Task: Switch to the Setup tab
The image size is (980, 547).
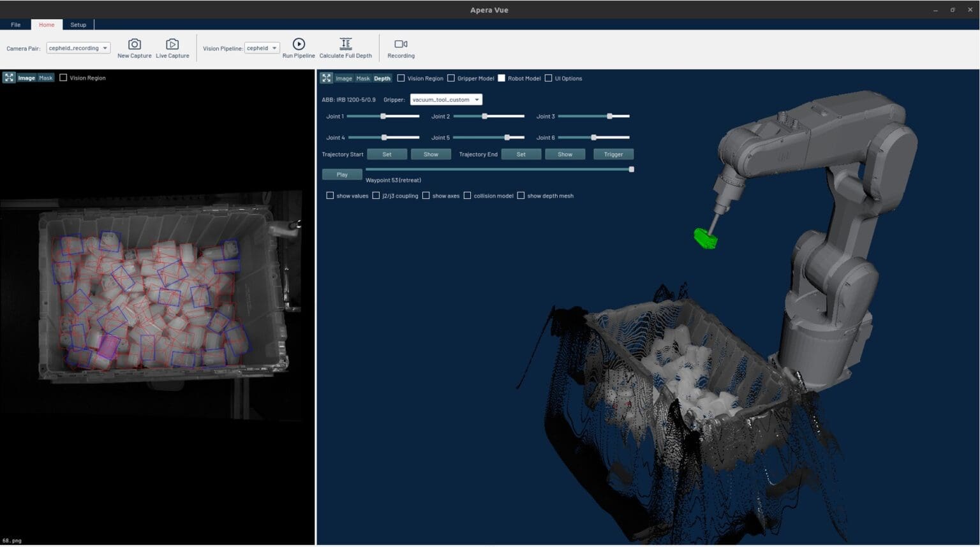Action: tap(78, 24)
